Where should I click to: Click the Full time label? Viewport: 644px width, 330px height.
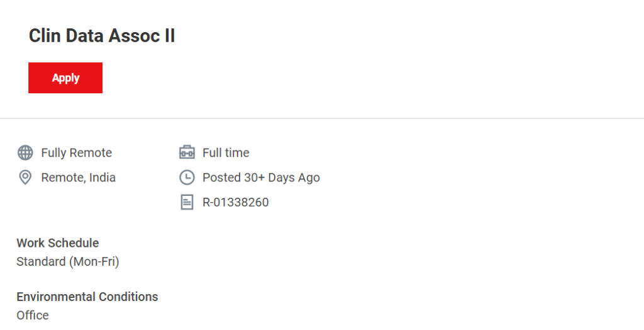(x=225, y=152)
